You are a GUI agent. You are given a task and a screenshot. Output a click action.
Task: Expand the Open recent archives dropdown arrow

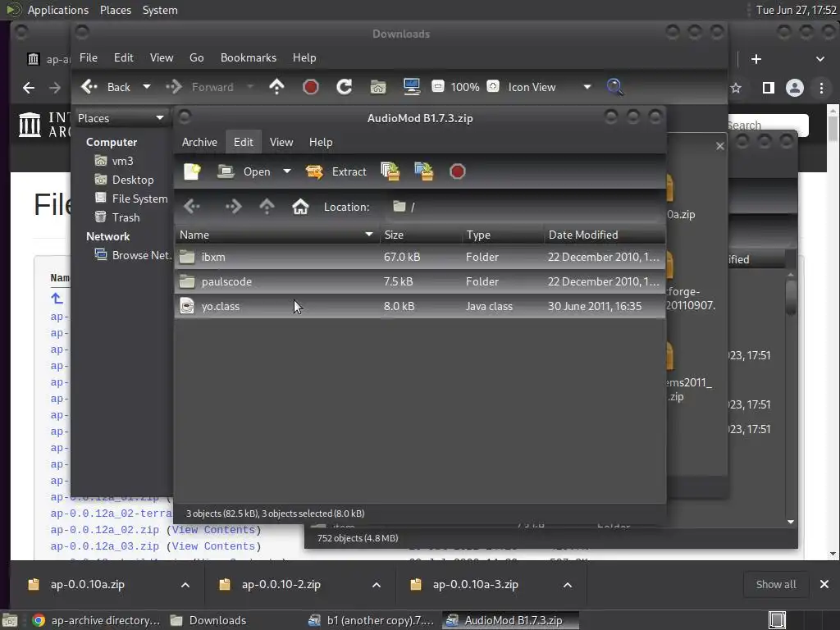[x=287, y=171]
